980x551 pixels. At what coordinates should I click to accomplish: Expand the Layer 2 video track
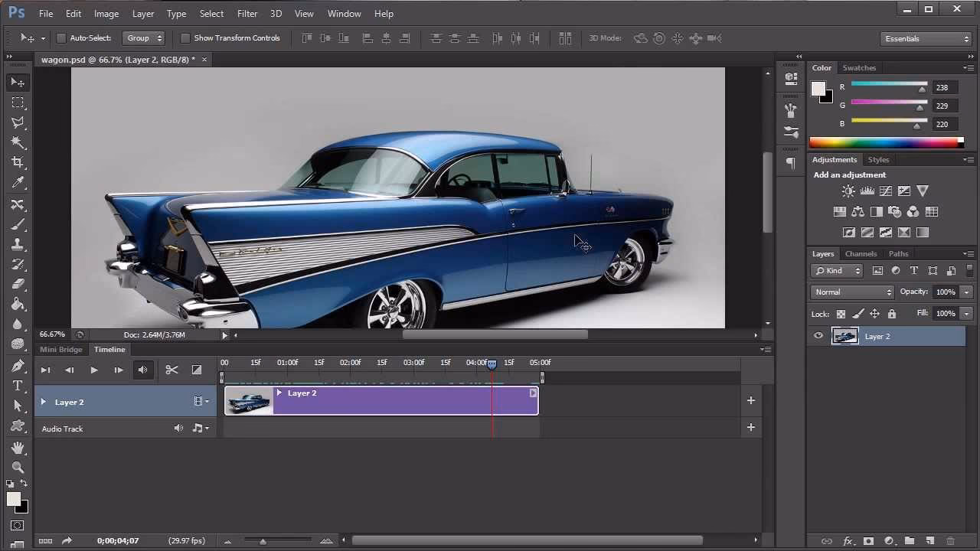(x=43, y=402)
